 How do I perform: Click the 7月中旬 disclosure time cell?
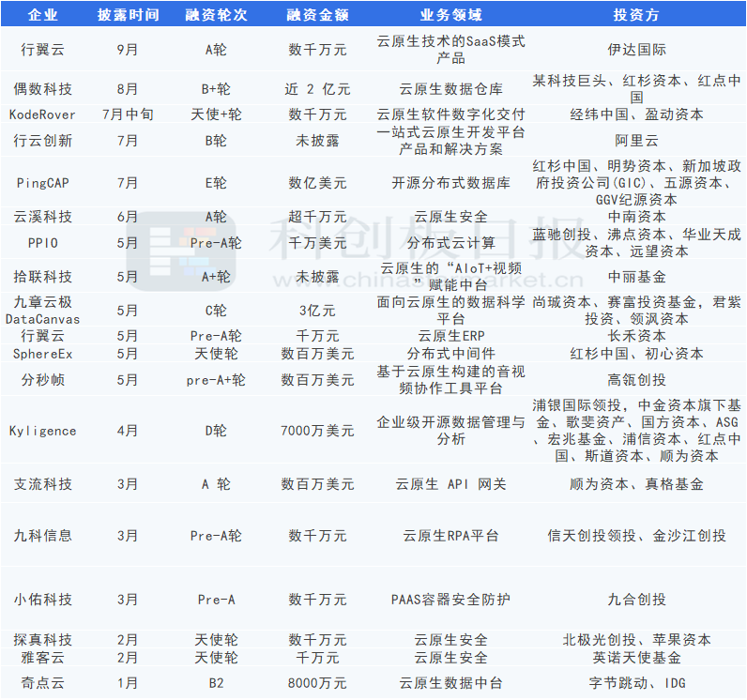(x=129, y=114)
